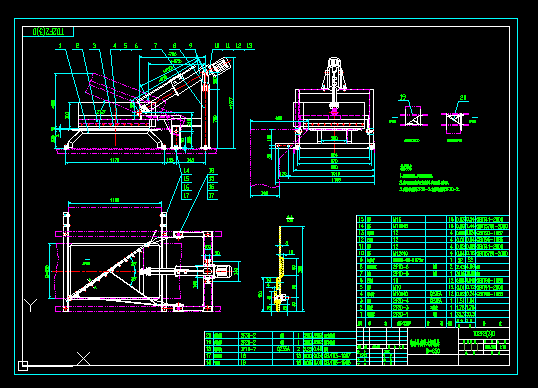The width and height of the screenshot is (538, 388).
Task: Select part balloon number 9 in side view
Action: click(191, 45)
